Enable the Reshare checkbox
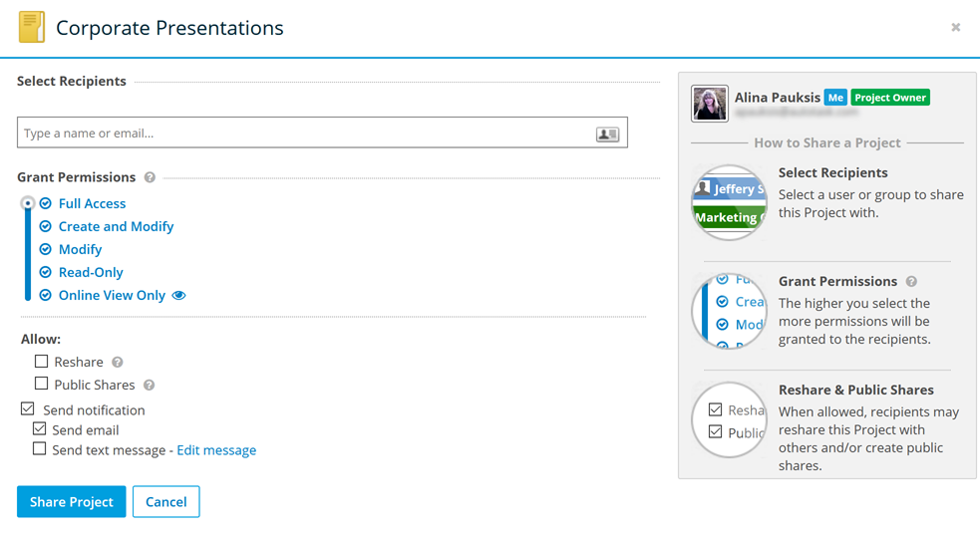Viewport: 980px width, 535px height. (42, 362)
